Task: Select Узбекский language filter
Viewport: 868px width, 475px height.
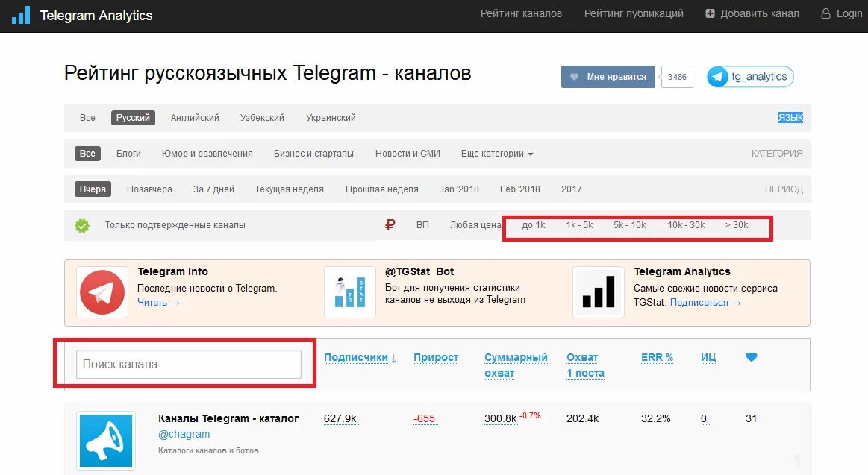Action: [263, 118]
